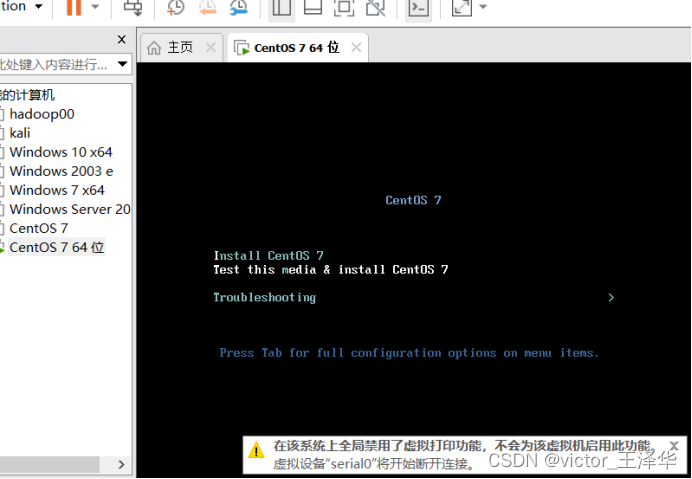Click the library scrollbar right arrow
Viewport: 692px width, 479px height.
(122, 464)
